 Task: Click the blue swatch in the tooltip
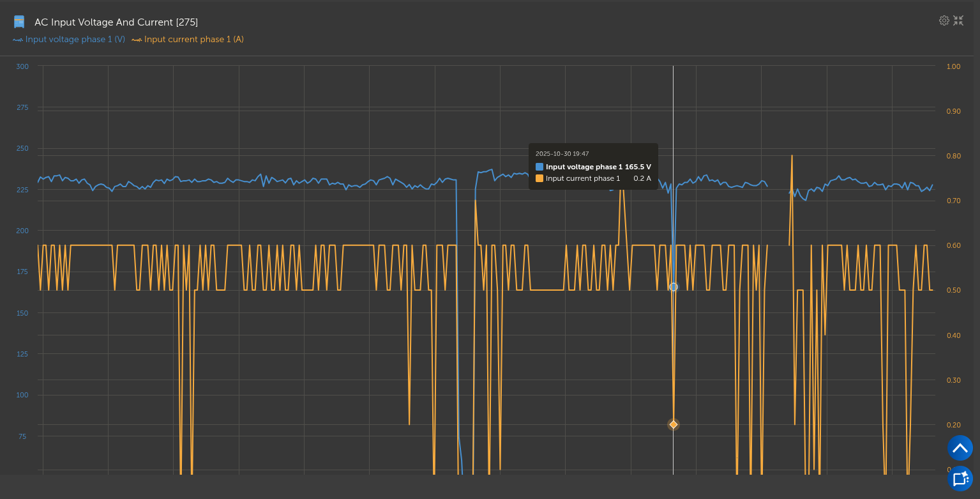click(x=539, y=167)
